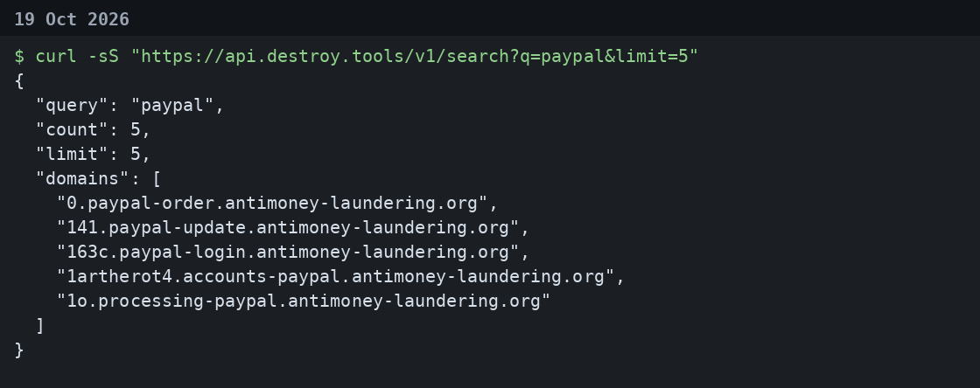Click domain 1artherot4.accounts-paypal.antimoney-laundering.org
This screenshot has width=980, height=388.
coord(340,276)
